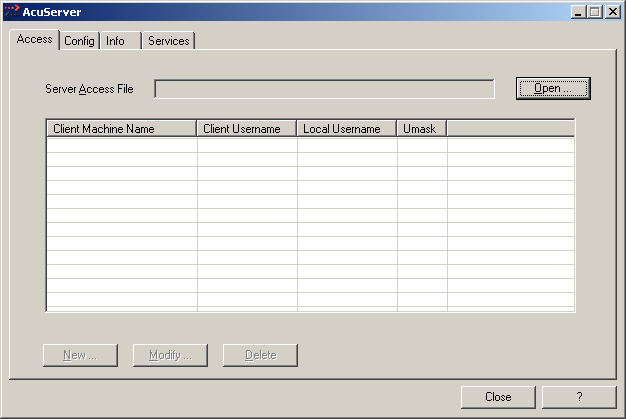Click the Local Username column header
Viewport: 626px width, 419px height.
click(x=347, y=129)
